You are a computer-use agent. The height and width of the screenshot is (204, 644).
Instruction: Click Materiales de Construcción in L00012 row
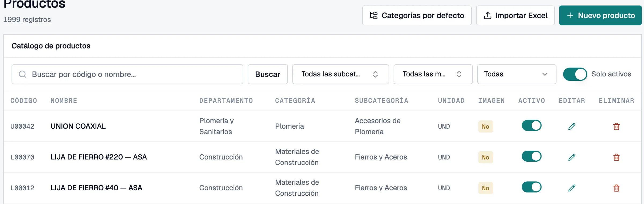click(x=297, y=188)
